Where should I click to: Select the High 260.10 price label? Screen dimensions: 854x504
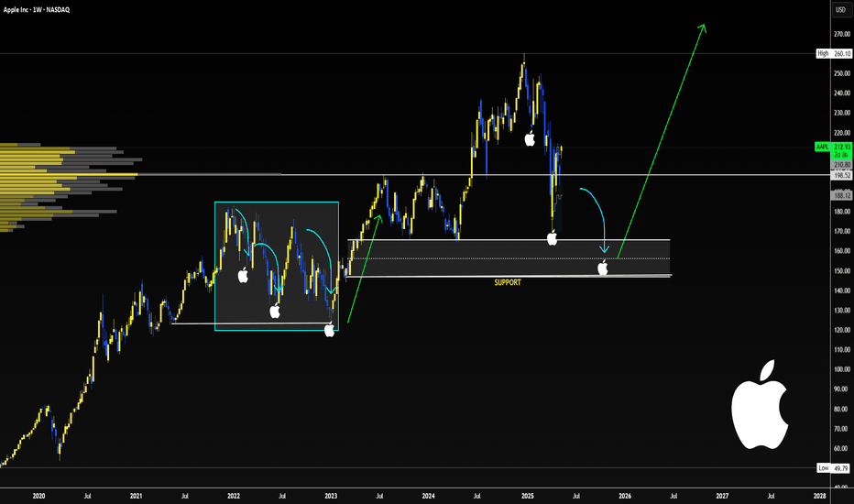(x=834, y=53)
